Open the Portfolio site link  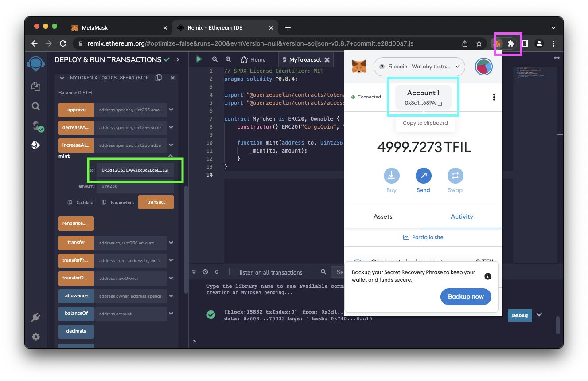coord(423,237)
